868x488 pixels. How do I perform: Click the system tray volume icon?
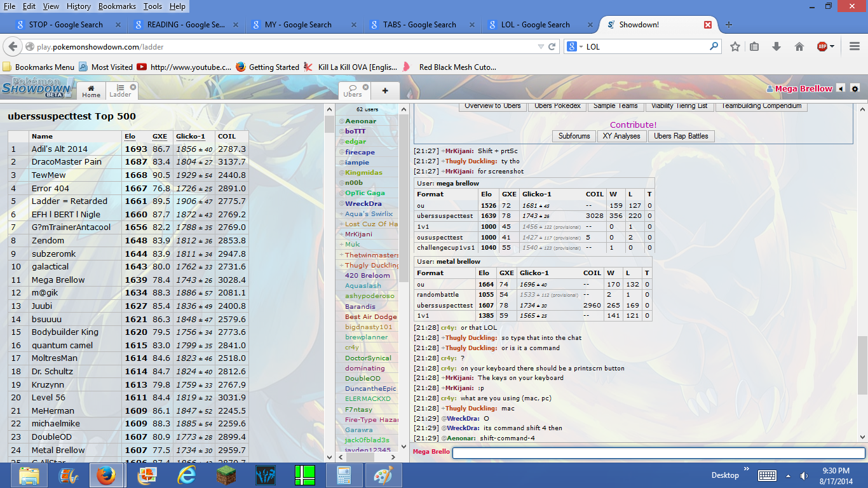pyautogui.click(x=804, y=475)
